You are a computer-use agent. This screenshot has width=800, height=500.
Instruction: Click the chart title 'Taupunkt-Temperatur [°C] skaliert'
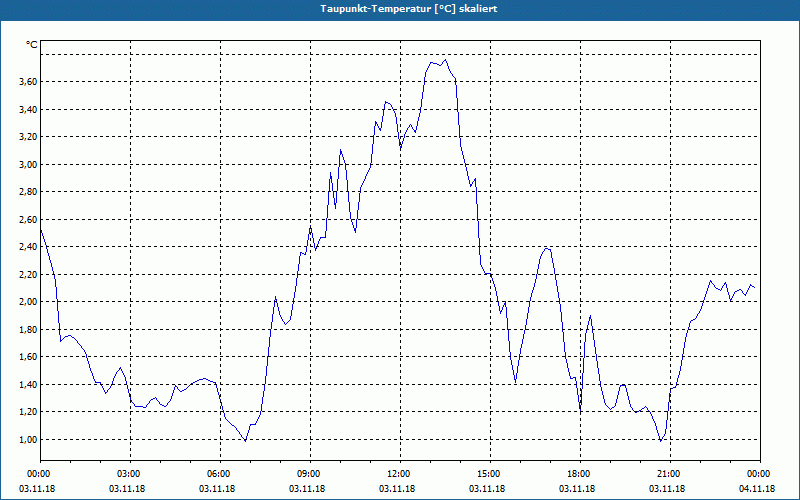point(409,9)
